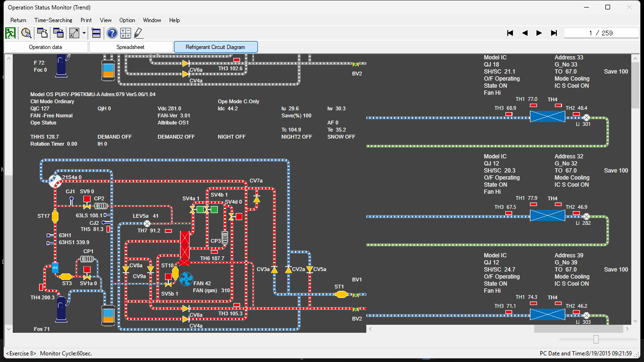Jump to the last page with end navigation button
Viewport: 644px width, 362px height.
coord(553,33)
